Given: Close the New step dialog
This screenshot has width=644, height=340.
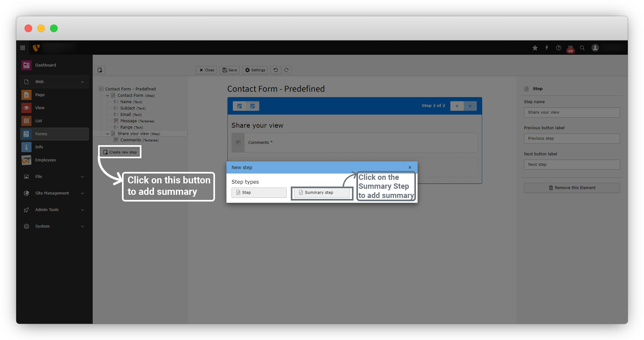Looking at the screenshot, I should [410, 167].
